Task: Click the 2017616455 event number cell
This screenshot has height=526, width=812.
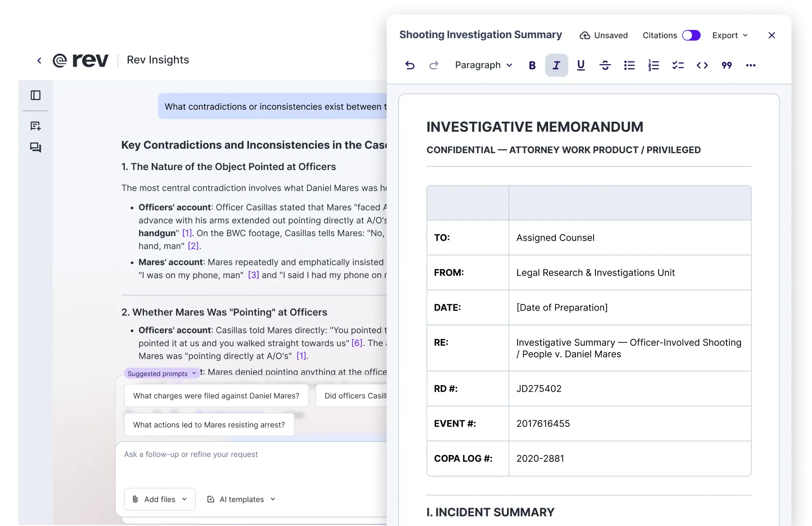Action: pyautogui.click(x=630, y=423)
